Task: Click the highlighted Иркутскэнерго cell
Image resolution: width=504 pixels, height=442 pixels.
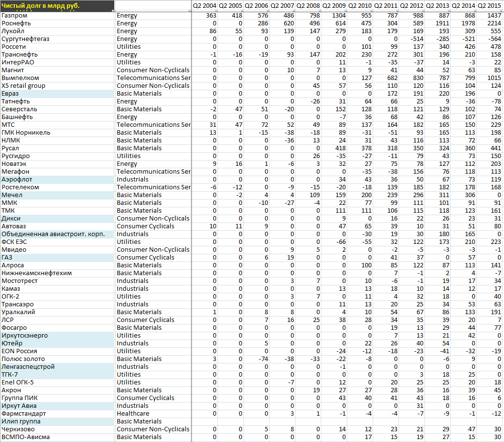Action: [57, 336]
